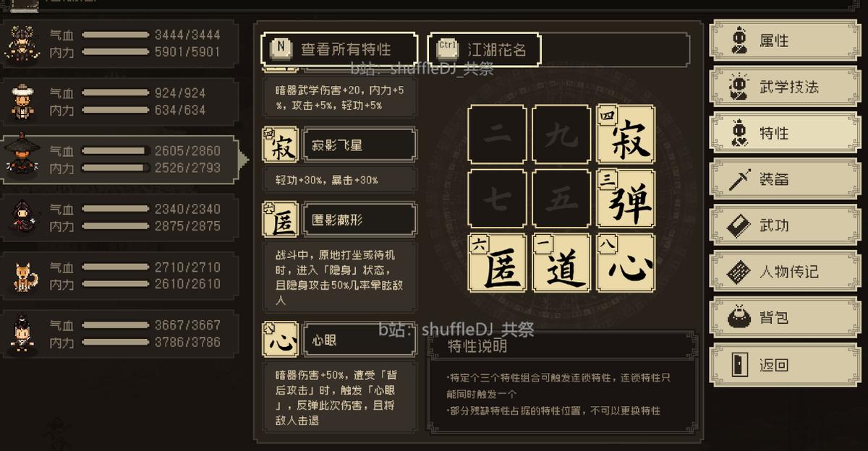Select the 道 trait tile in grid

(562, 263)
